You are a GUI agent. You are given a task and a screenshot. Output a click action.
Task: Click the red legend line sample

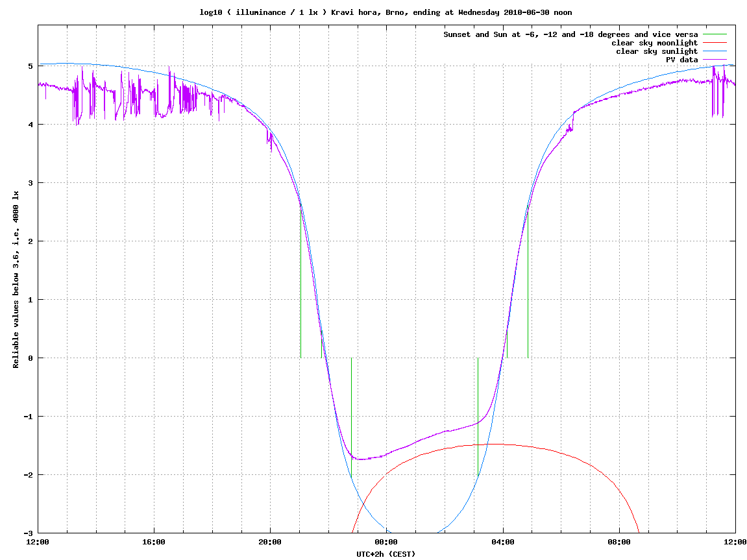pos(715,43)
